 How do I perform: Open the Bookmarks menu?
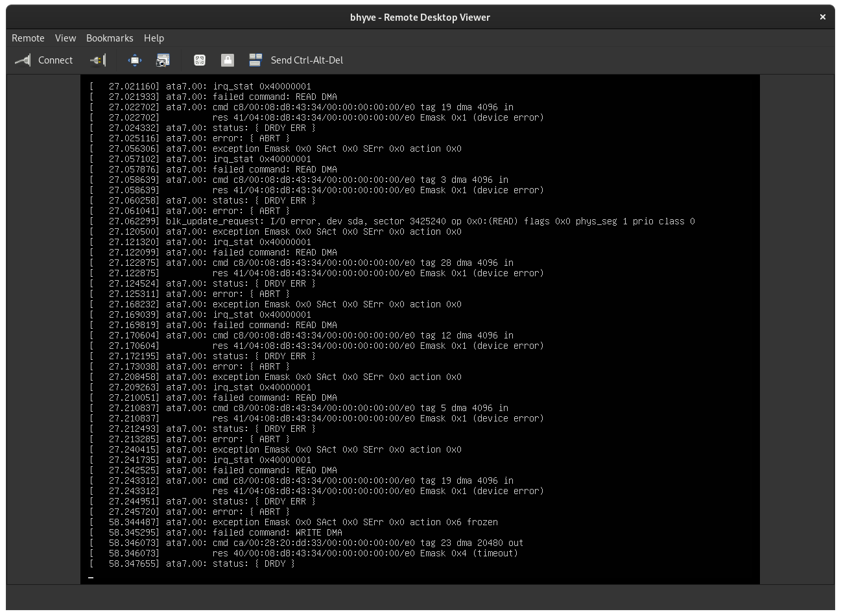[x=110, y=38]
